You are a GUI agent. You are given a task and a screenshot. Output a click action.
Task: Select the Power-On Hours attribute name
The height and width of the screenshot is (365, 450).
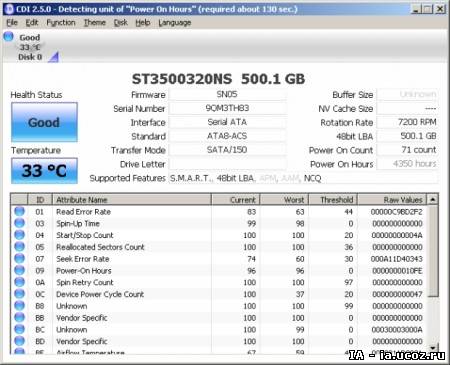[84, 271]
